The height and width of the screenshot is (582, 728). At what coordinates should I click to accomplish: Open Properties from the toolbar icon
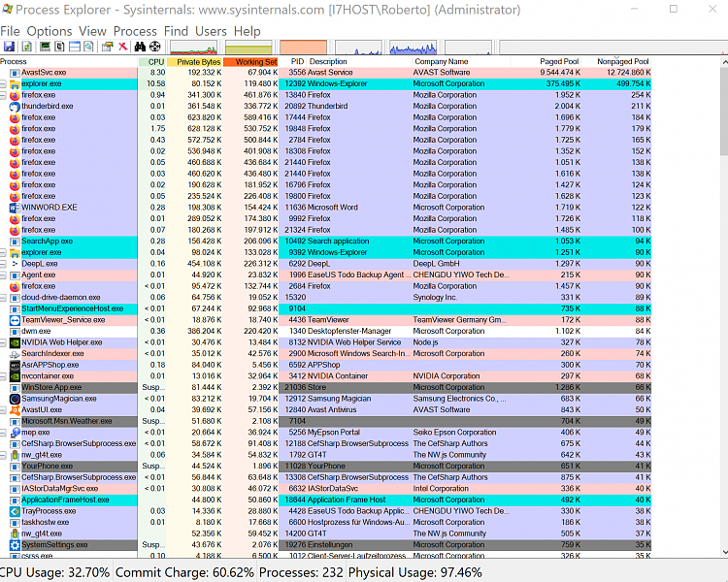point(108,47)
